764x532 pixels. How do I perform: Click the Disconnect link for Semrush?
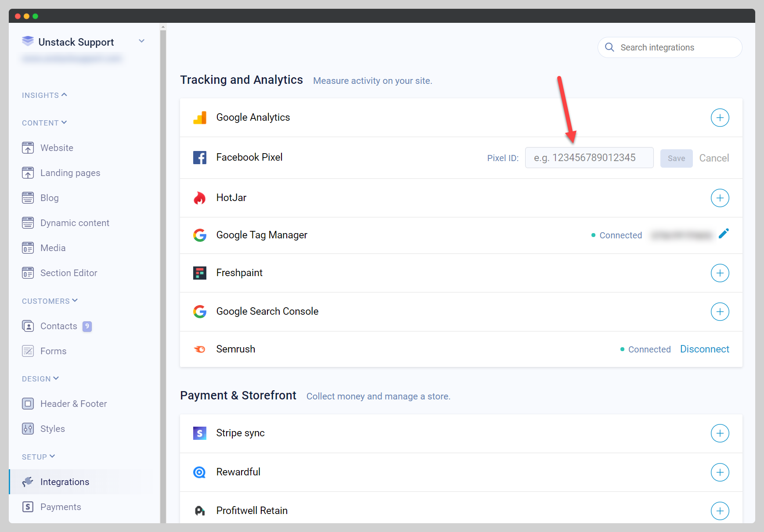704,349
